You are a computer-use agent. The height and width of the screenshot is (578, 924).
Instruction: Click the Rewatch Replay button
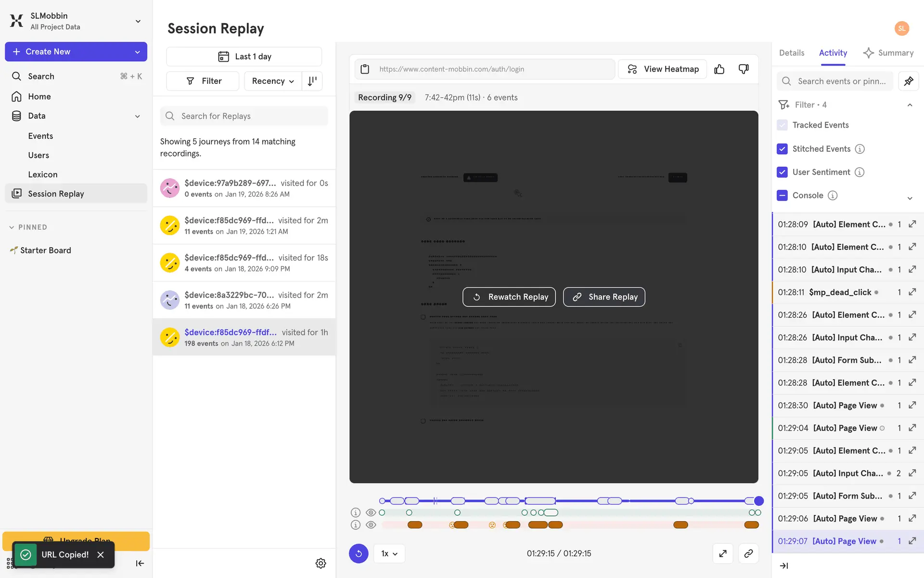coord(509,297)
